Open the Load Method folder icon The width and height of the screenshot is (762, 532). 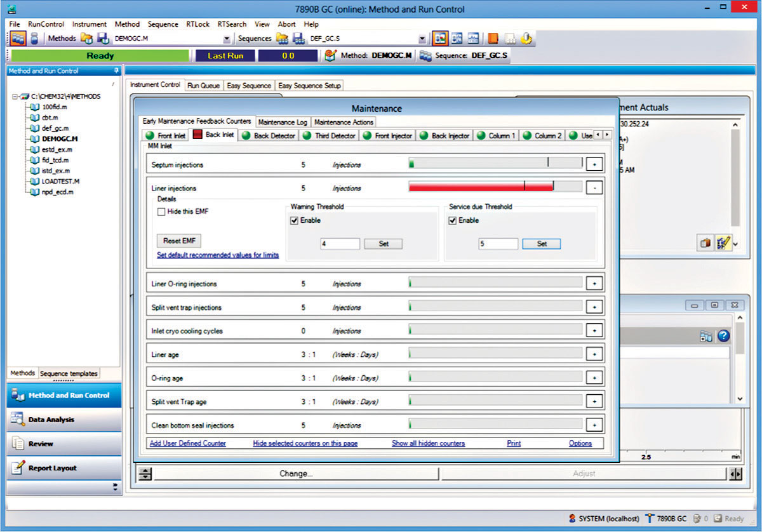(x=86, y=39)
